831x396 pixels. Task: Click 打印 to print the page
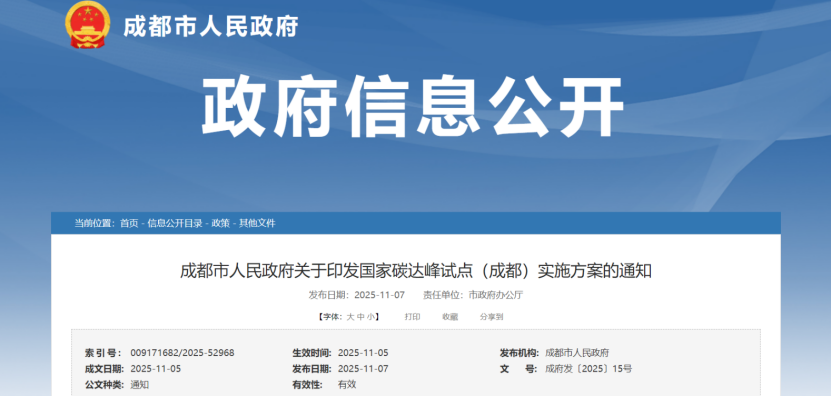click(x=412, y=317)
